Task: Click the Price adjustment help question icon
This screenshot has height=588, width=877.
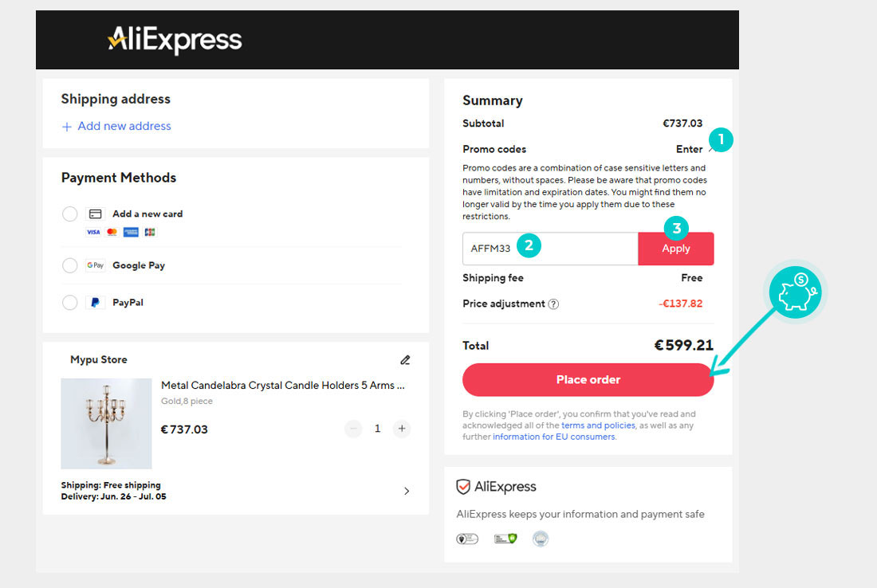Action: pos(554,304)
